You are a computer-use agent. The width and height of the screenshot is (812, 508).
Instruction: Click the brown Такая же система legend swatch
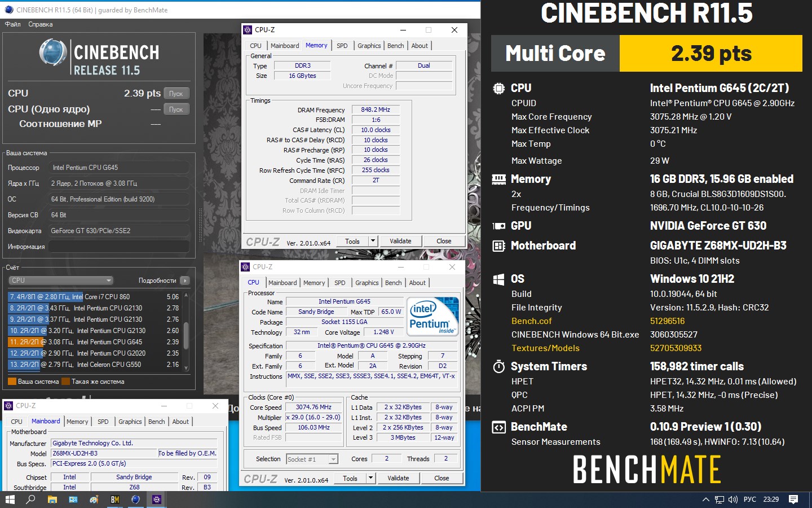tap(65, 382)
